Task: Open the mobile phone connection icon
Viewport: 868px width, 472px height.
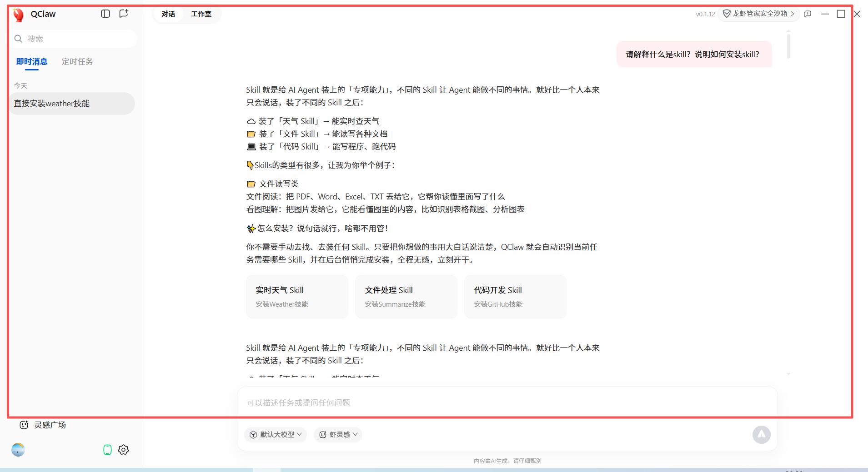Action: (x=107, y=450)
